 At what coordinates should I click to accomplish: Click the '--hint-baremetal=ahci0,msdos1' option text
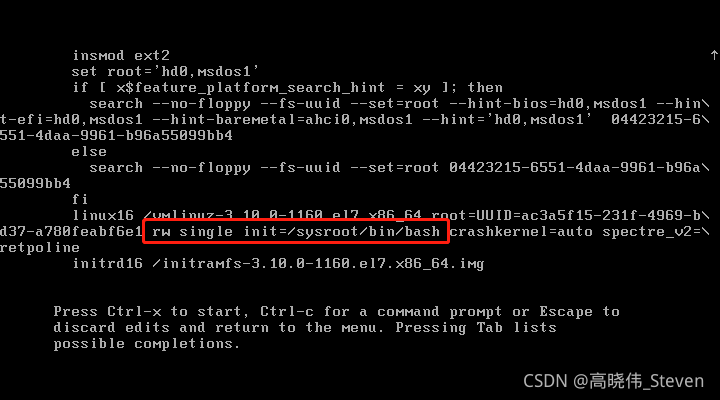(282, 120)
